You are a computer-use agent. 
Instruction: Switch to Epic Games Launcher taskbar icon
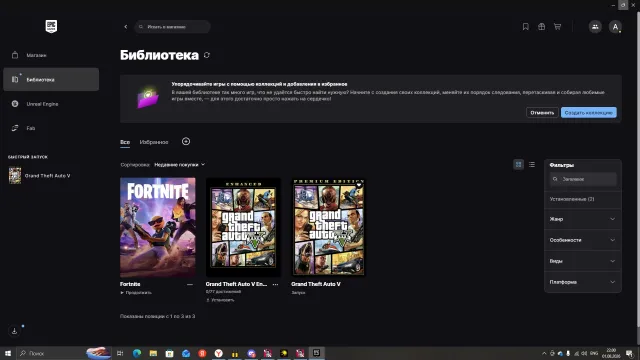[317, 353]
